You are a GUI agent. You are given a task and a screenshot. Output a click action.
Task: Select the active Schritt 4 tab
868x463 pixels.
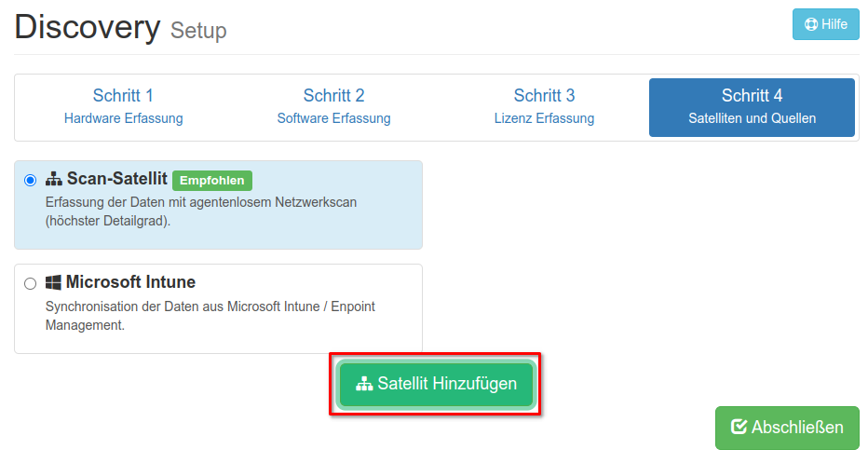pos(752,106)
